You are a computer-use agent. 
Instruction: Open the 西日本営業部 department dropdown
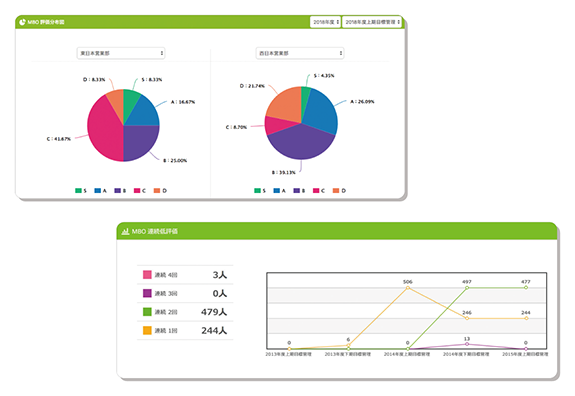click(300, 53)
